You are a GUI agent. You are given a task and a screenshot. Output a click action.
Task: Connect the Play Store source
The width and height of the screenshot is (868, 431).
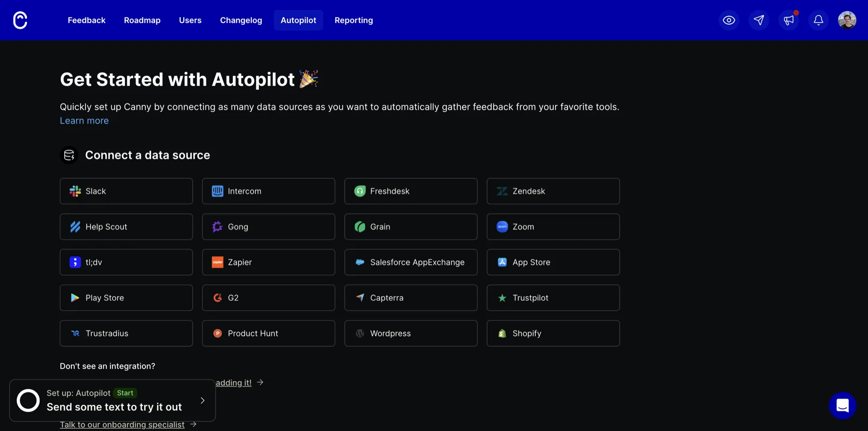126,298
